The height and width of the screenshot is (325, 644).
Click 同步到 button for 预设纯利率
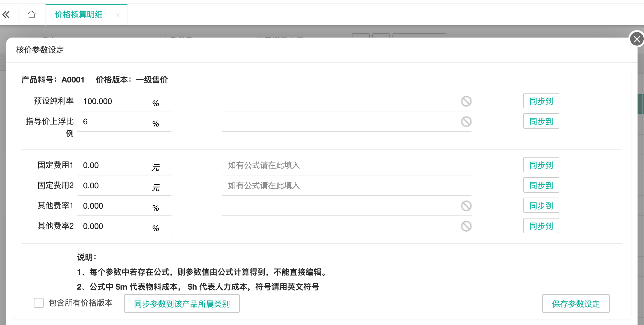541,101
